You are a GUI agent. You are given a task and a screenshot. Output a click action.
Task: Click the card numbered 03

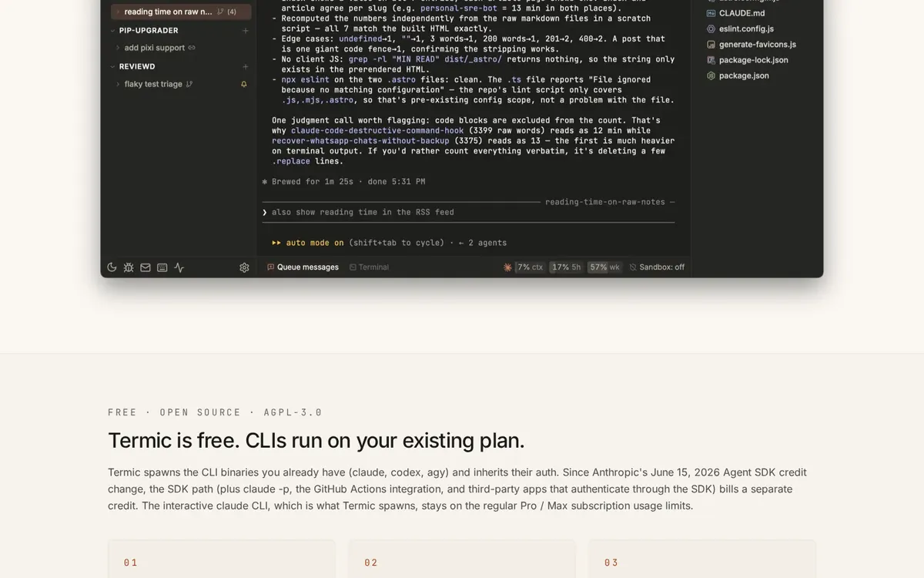click(x=702, y=560)
